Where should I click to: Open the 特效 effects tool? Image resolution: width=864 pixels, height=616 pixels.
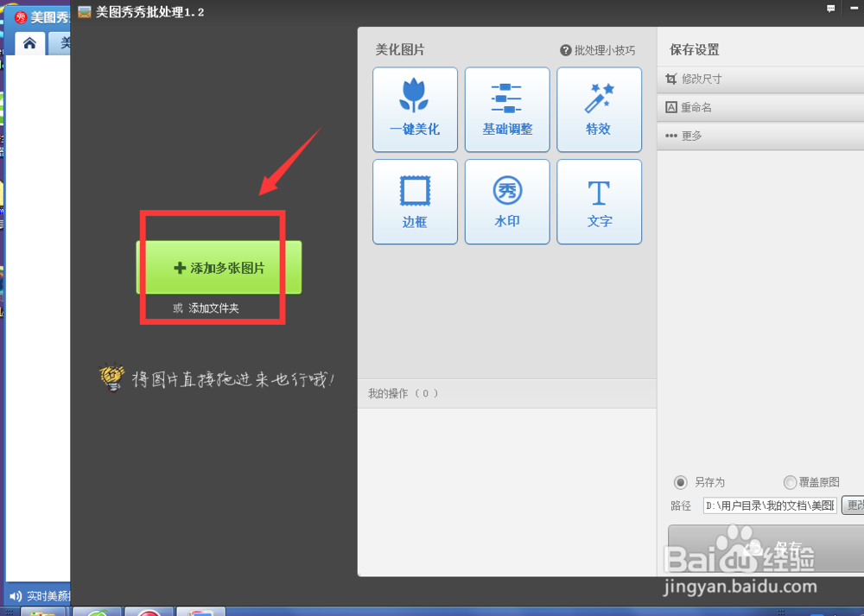599,110
